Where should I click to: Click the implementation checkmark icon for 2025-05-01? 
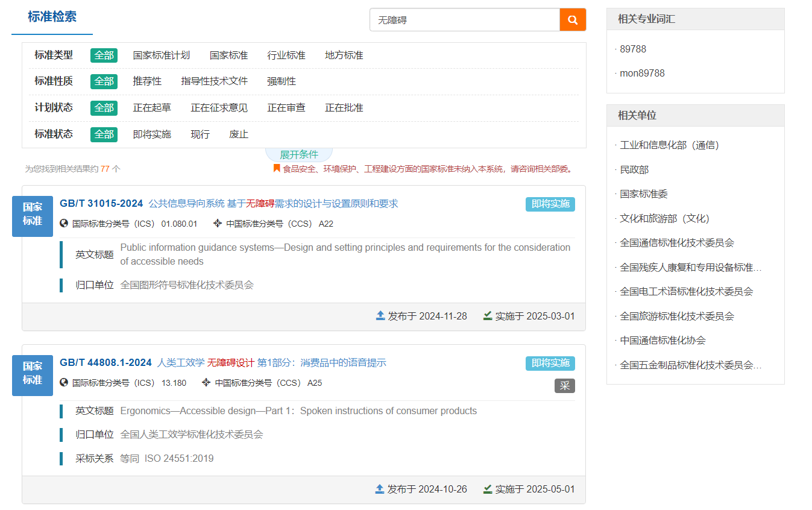click(x=488, y=489)
